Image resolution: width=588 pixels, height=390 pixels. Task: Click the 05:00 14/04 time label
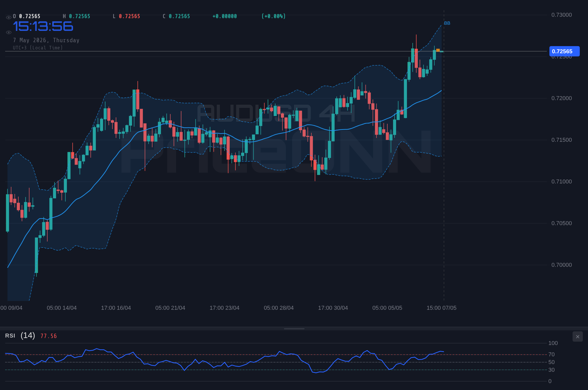pyautogui.click(x=62, y=308)
